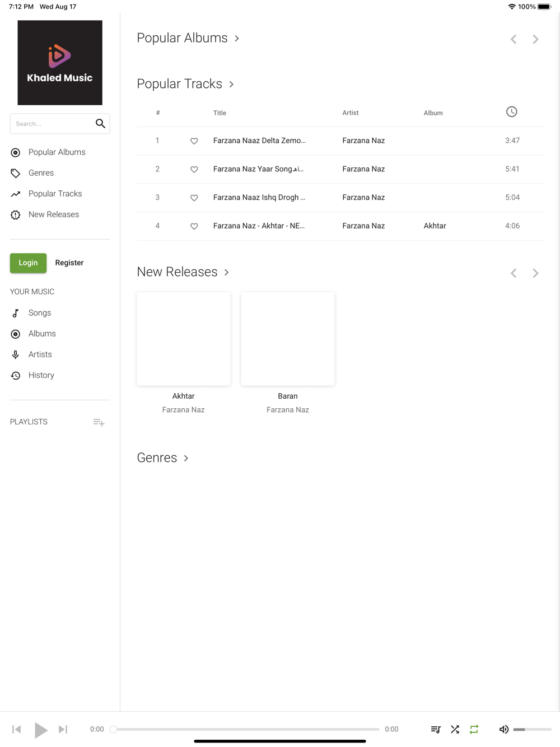Click the Popular Tracks trending icon
This screenshot has width=560, height=747.
16,194
